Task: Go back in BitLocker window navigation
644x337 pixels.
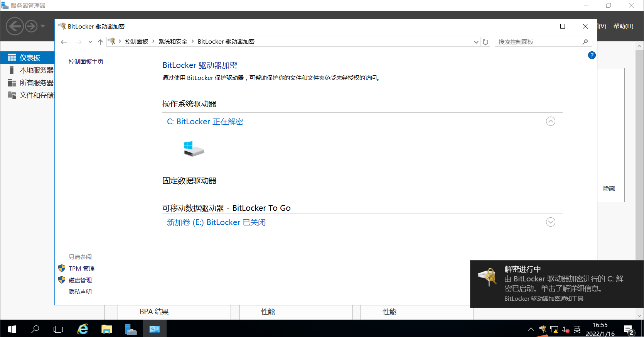Action: [64, 42]
